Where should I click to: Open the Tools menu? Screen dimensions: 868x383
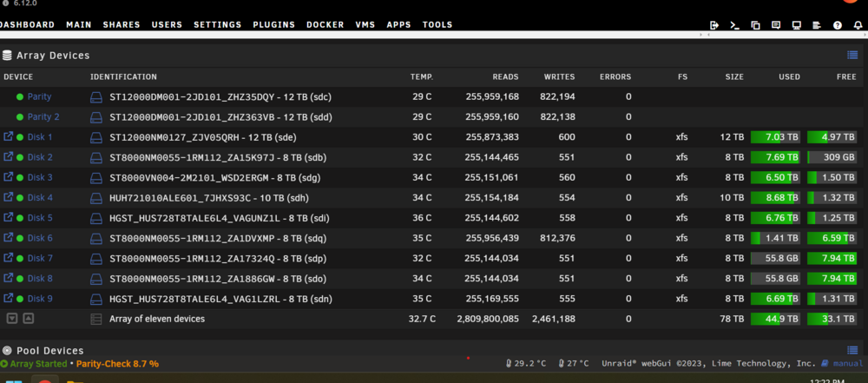[x=437, y=25]
